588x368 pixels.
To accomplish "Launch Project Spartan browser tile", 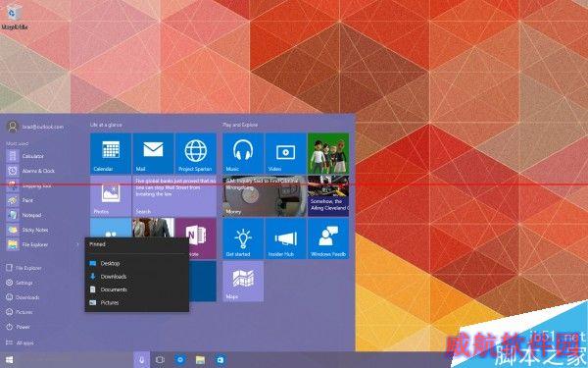I will [195, 153].
